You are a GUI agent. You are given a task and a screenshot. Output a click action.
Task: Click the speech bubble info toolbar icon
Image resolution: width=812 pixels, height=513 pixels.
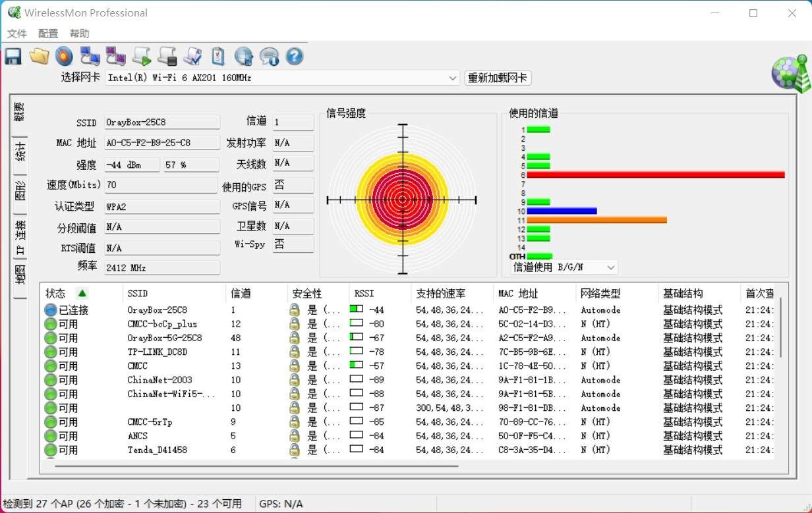[269, 56]
